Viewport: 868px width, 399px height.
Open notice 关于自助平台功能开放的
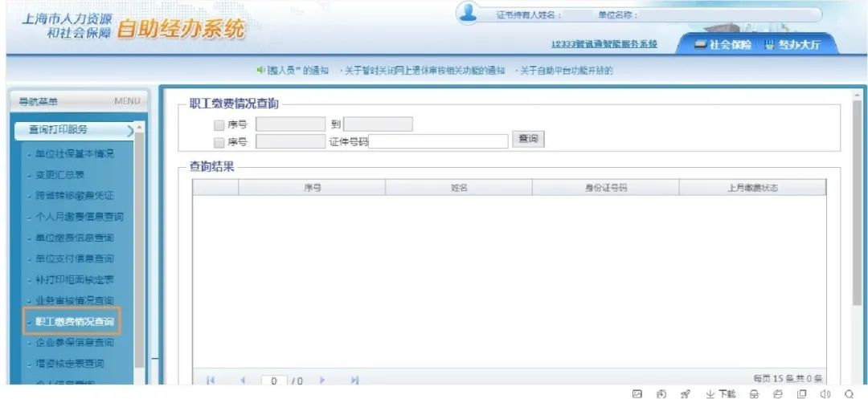click(x=565, y=70)
